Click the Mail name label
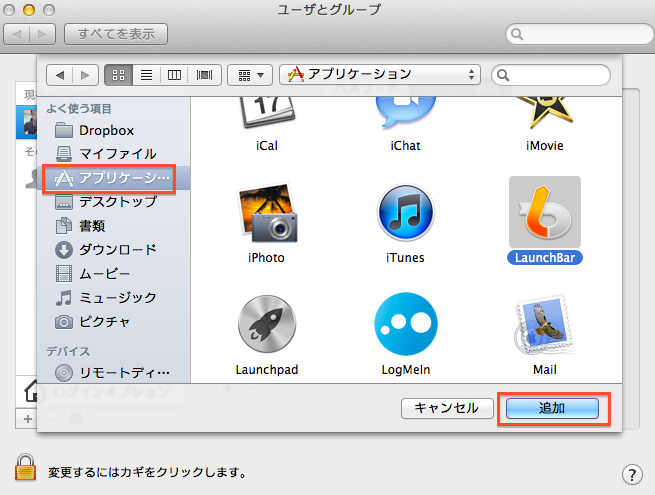655x495 pixels. [x=545, y=370]
